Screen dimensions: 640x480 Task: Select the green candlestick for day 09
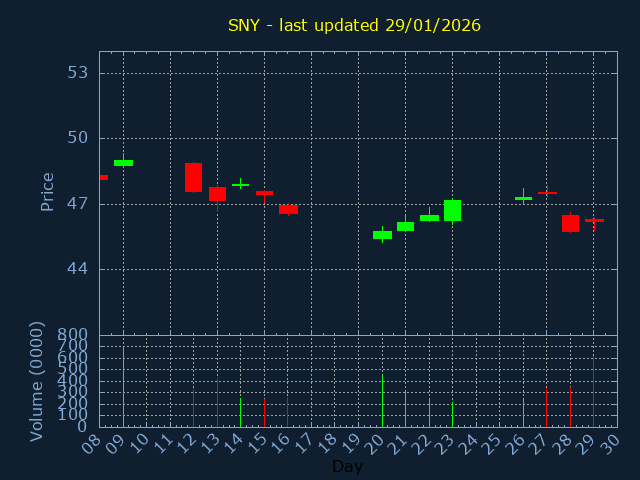123,162
